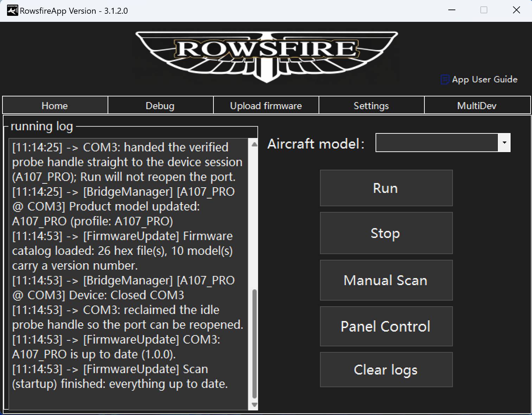Click the 'running log' group title
This screenshot has height=415, width=532.
click(x=42, y=126)
